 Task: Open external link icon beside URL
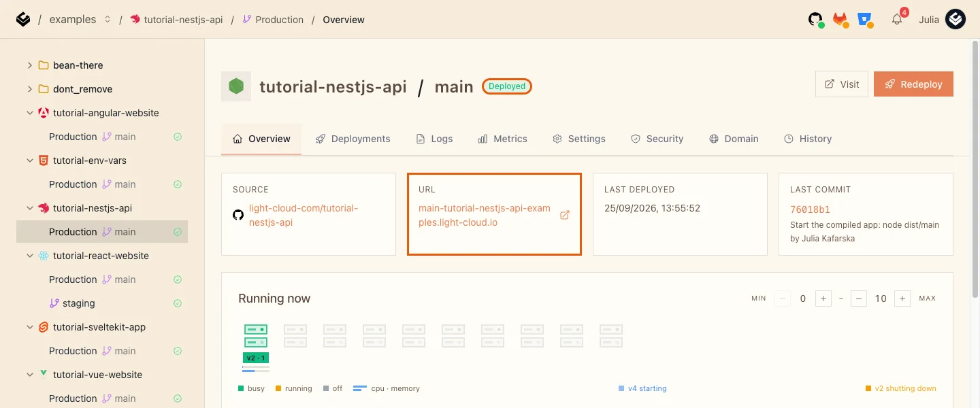(x=564, y=215)
